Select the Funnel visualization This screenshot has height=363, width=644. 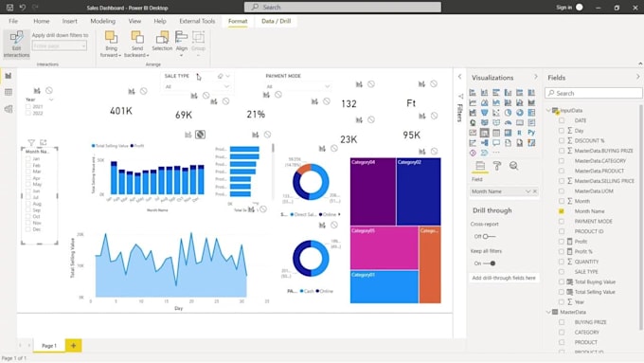tap(485, 112)
